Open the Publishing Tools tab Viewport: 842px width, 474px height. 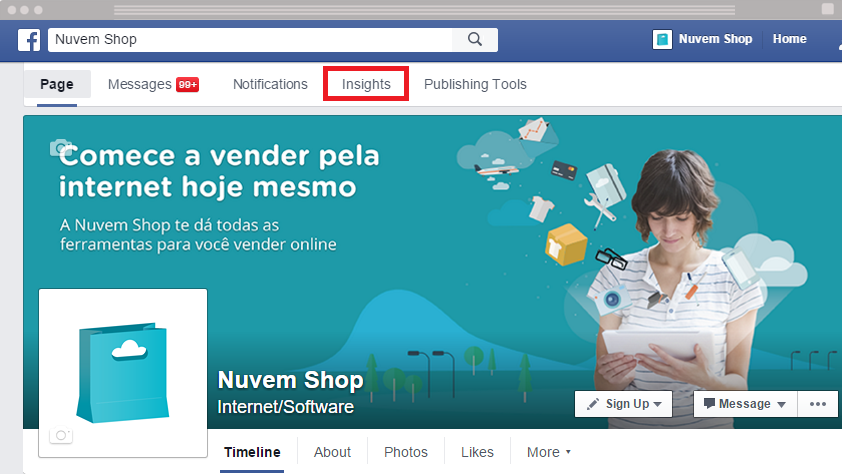click(475, 85)
